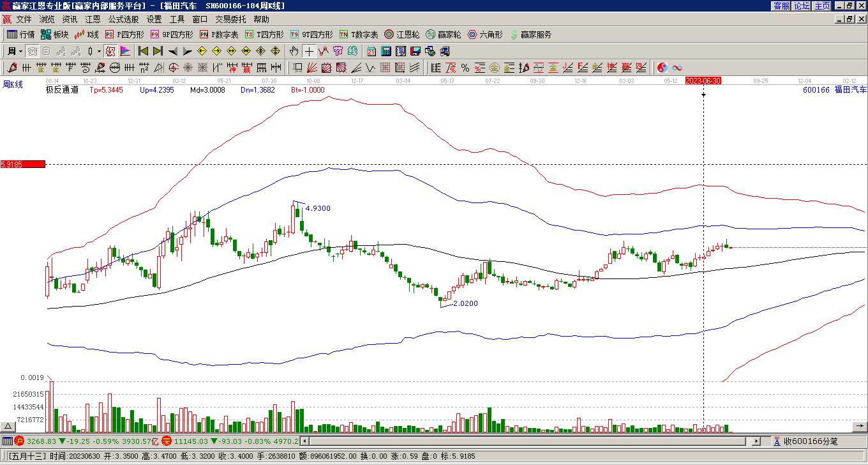Screen dimensions: 868x465
Task: Open the P四方形 price square tool
Action: tap(125, 34)
